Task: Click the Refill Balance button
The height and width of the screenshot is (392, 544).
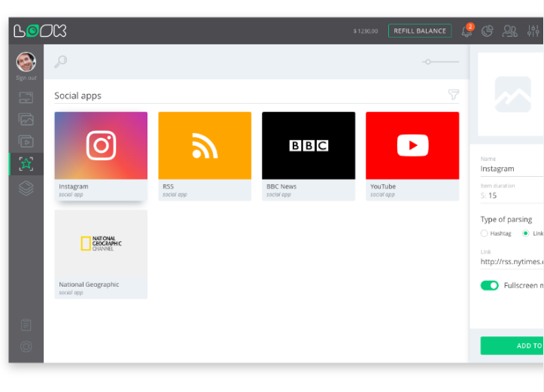Action: (x=420, y=31)
